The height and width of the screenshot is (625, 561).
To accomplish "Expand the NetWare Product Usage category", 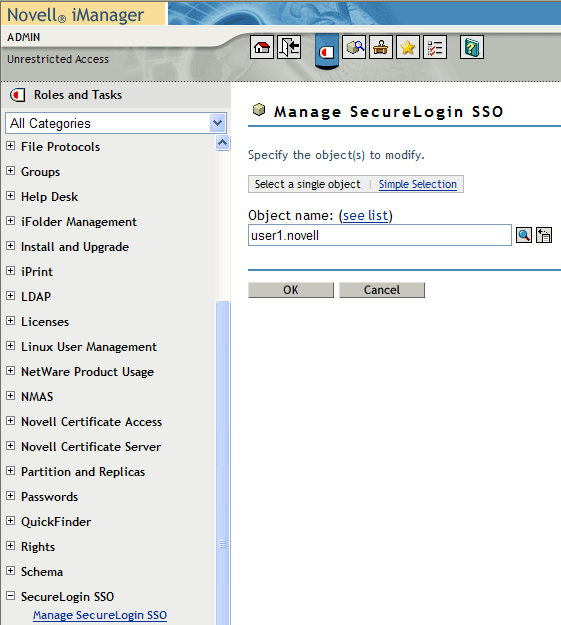I will [11, 371].
